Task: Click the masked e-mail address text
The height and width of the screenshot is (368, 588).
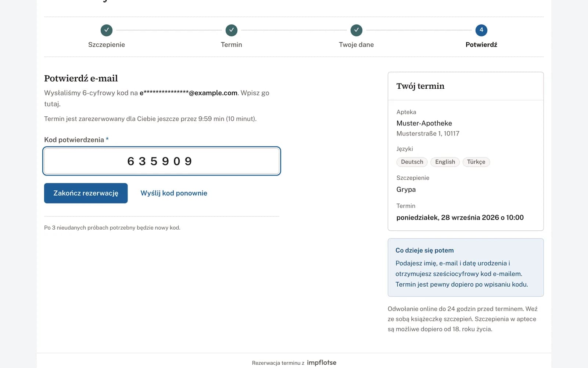Action: pyautogui.click(x=189, y=93)
